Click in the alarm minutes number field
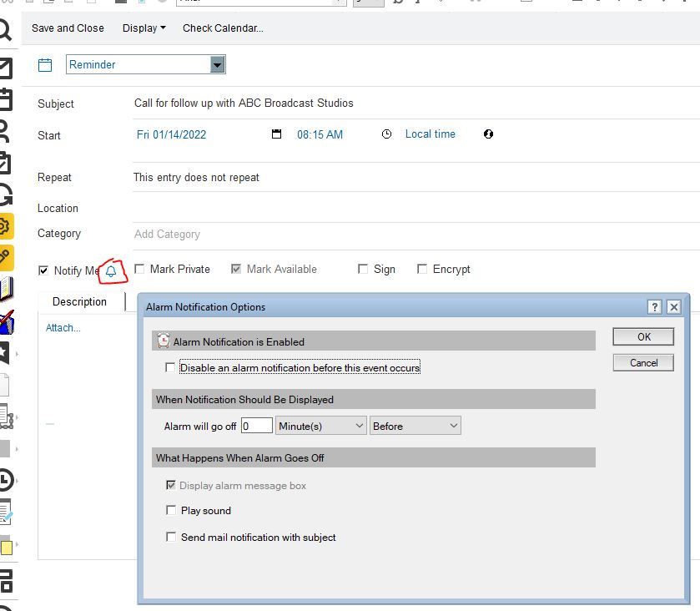 pyautogui.click(x=257, y=426)
